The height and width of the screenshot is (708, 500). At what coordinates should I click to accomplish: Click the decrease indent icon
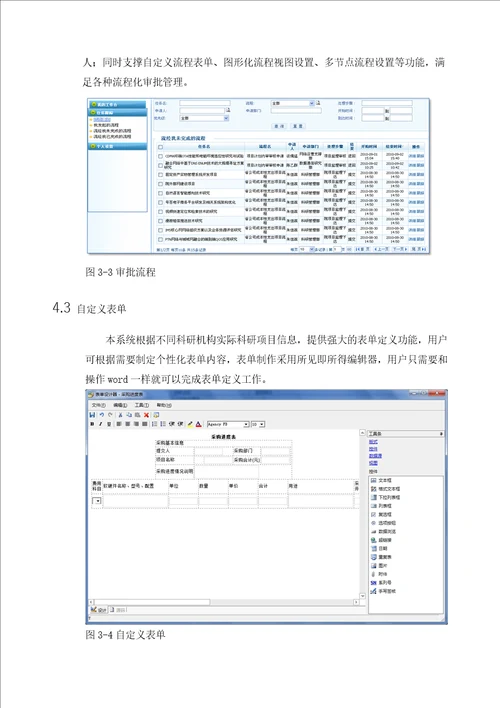click(172, 424)
